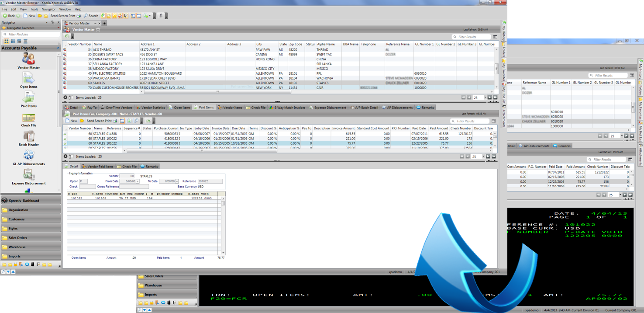The width and height of the screenshot is (644, 313).
Task: Select the PPL ELECTRIC UTILITIES vendor row
Action: click(279, 73)
